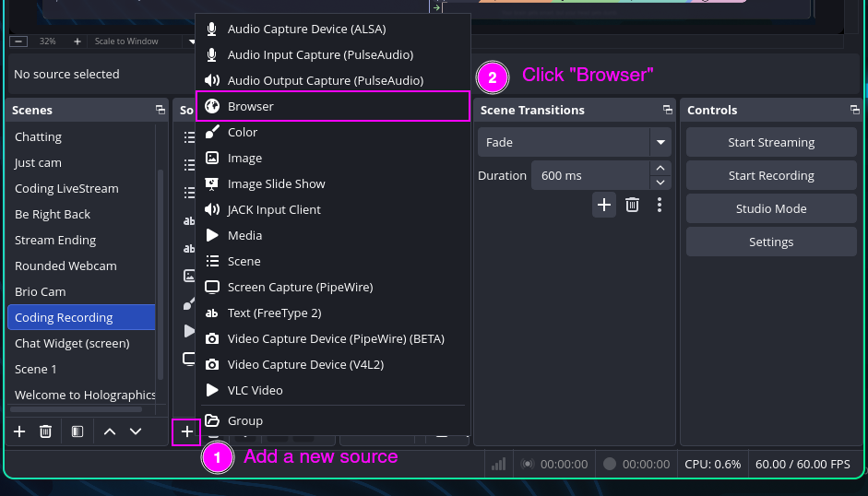
Task: Add a Media source
Action: coord(333,235)
